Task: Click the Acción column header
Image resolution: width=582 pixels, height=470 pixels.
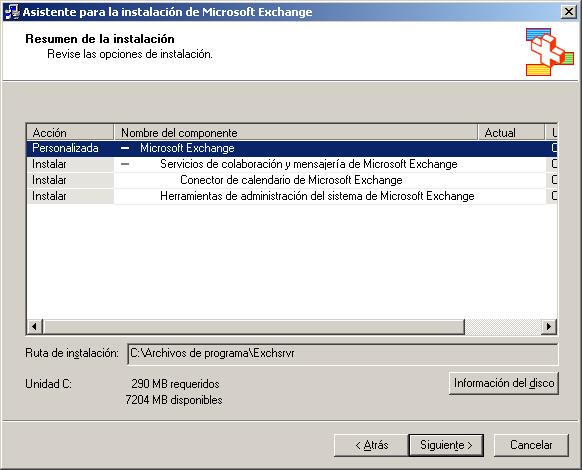Action: 70,132
